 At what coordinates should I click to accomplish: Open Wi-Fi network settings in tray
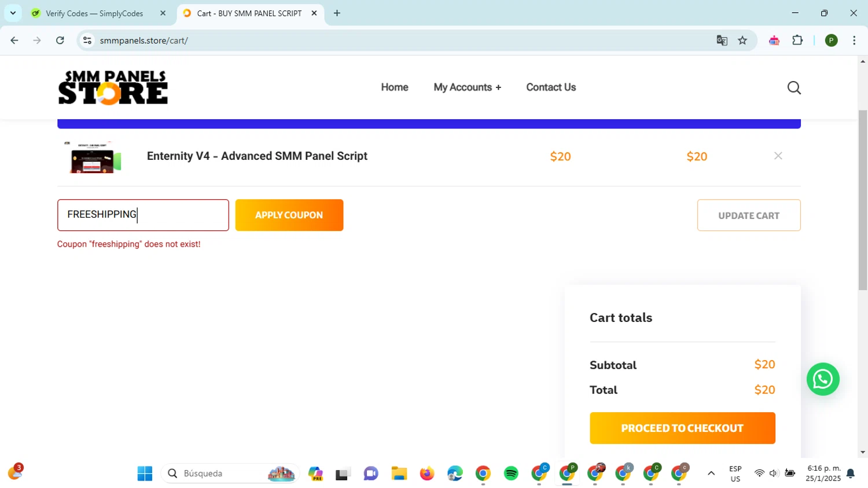coord(759,474)
